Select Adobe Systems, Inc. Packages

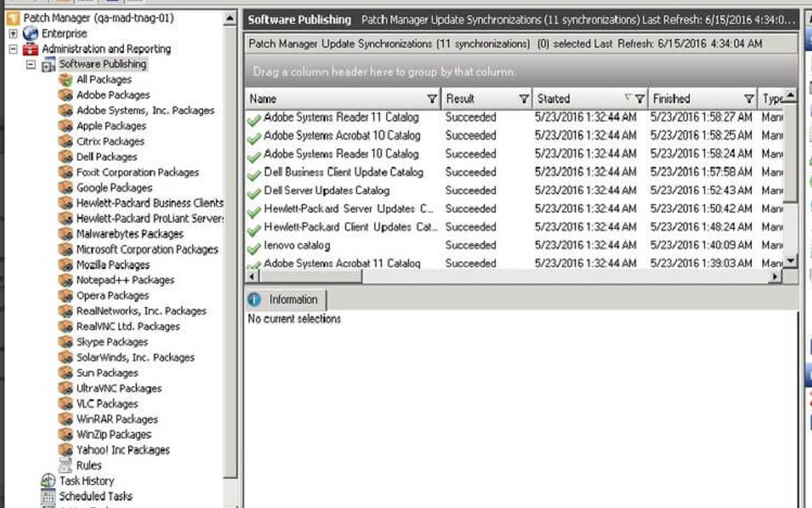145,111
